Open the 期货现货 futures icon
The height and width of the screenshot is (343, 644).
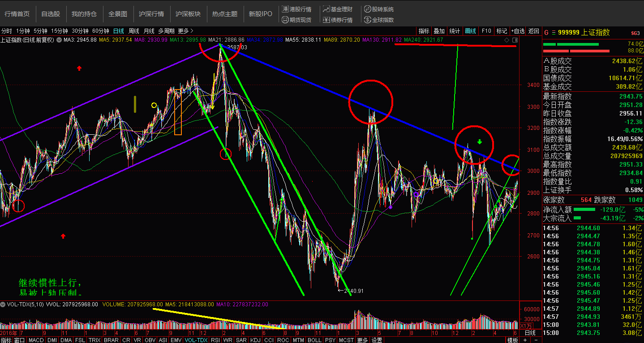coord(286,20)
